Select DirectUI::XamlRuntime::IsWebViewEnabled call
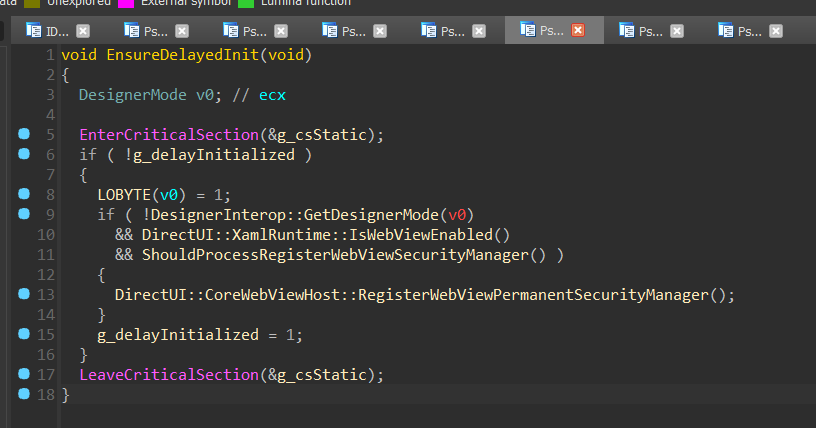 point(317,235)
